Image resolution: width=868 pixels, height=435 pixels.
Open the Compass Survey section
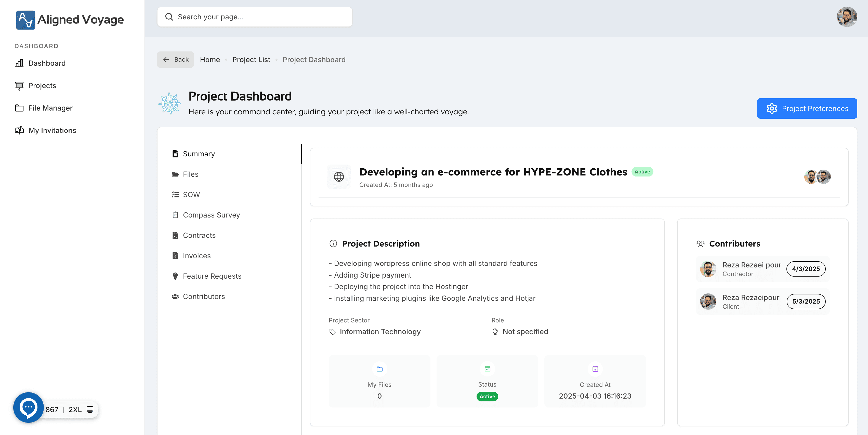tap(211, 215)
